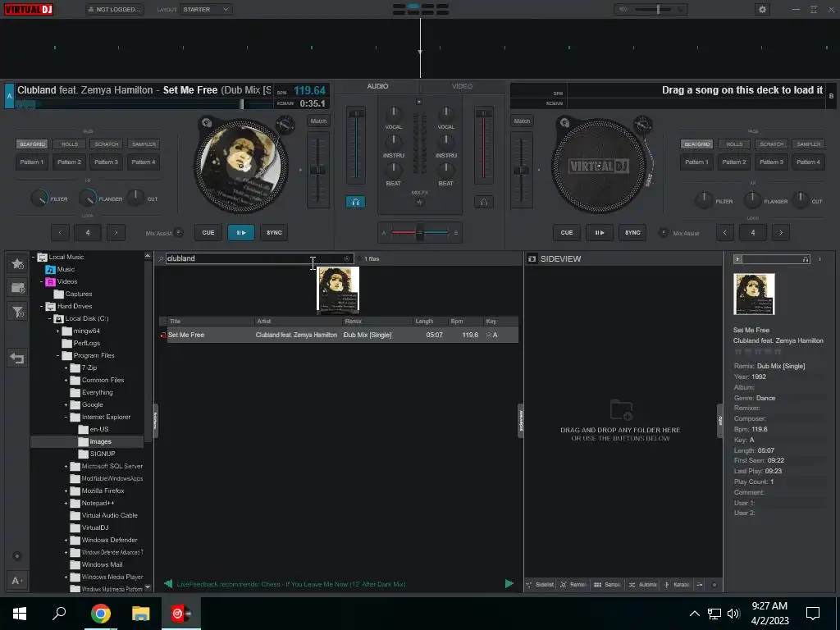Image resolution: width=840 pixels, height=630 pixels.
Task: Open the notification center icon
Action: click(813, 614)
